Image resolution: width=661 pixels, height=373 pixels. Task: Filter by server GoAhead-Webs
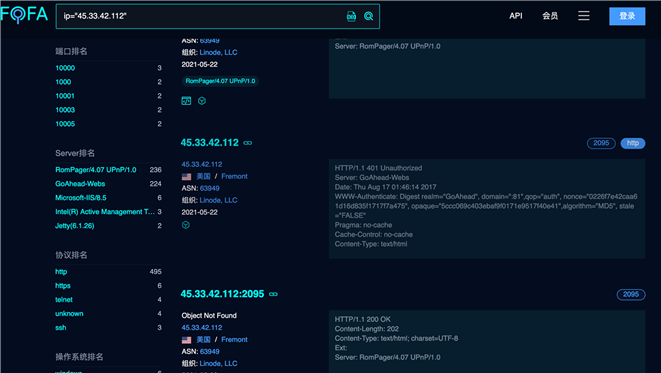click(80, 183)
